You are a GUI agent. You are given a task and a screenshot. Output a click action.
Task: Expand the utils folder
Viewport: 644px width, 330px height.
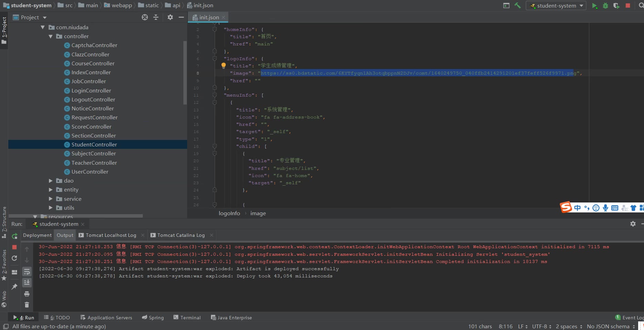click(x=51, y=208)
